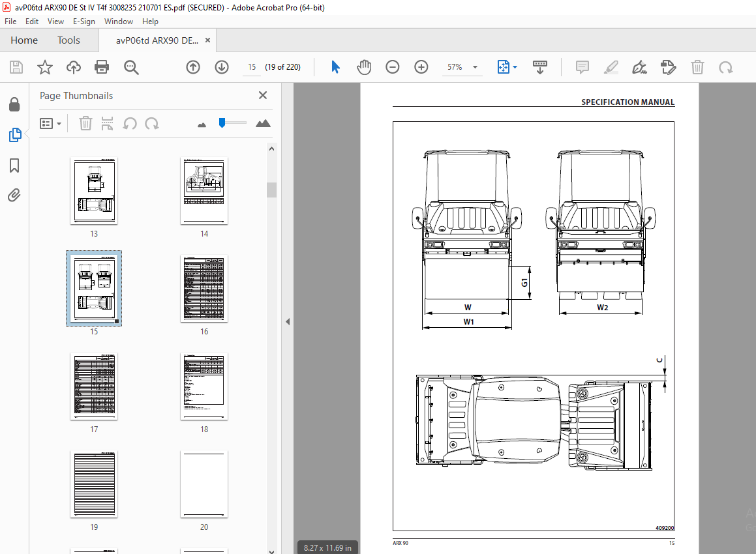Viewport: 756px width, 554px height.
Task: Click the Stamp tool icon
Action: pos(668,67)
